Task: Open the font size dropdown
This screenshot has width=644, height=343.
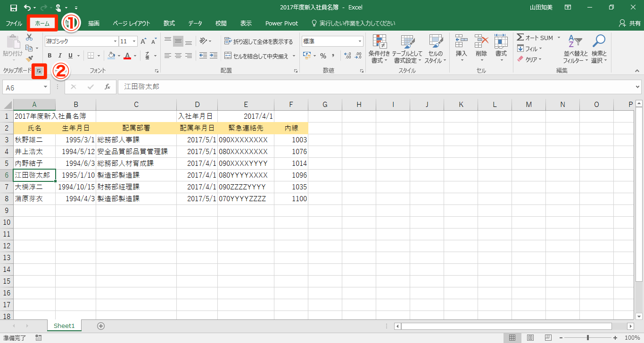Action: (x=134, y=41)
